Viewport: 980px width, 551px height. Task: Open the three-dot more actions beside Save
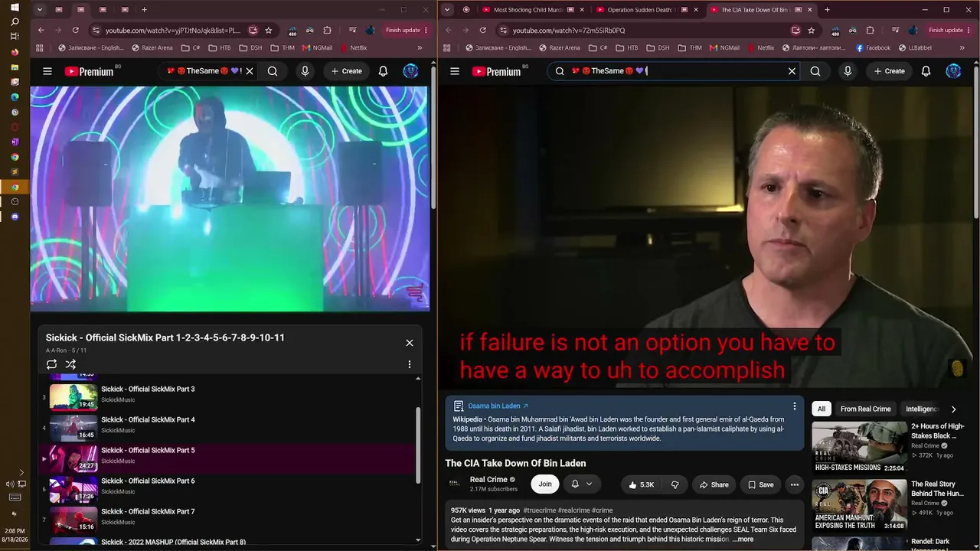pyautogui.click(x=795, y=484)
